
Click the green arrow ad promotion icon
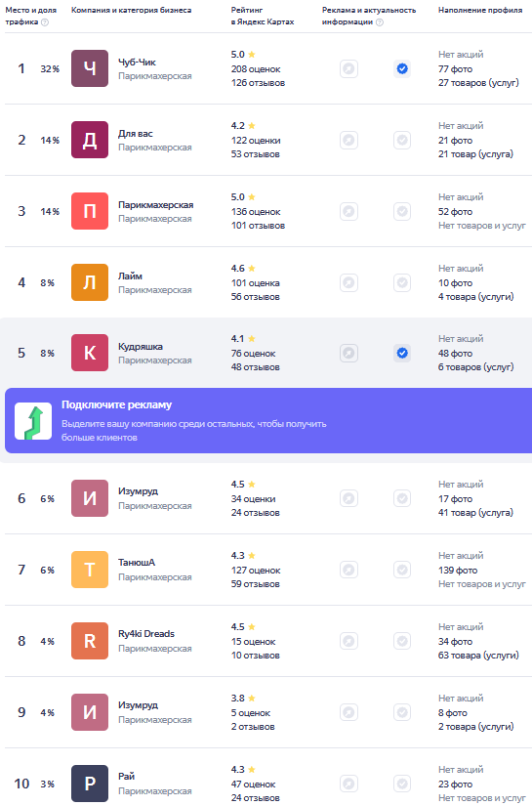(x=33, y=421)
